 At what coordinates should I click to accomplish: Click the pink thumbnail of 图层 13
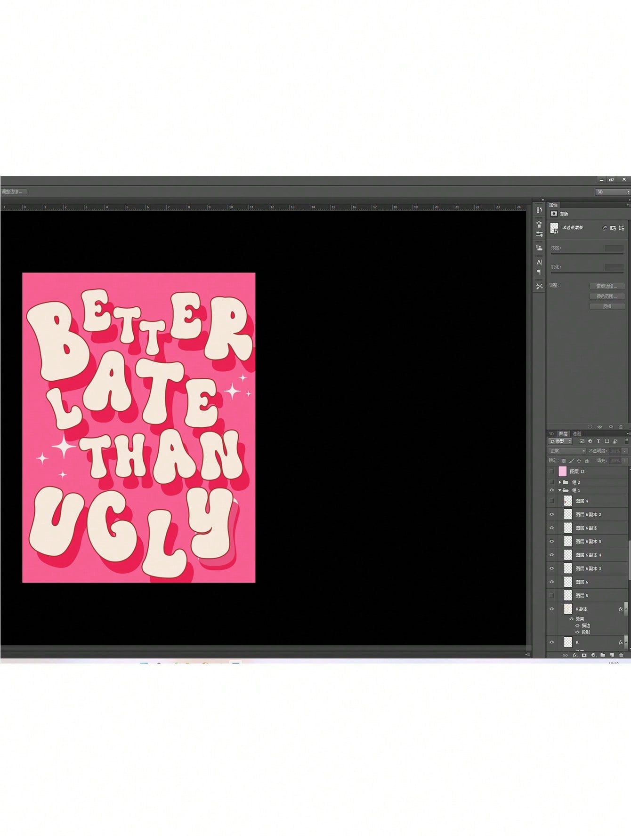563,472
